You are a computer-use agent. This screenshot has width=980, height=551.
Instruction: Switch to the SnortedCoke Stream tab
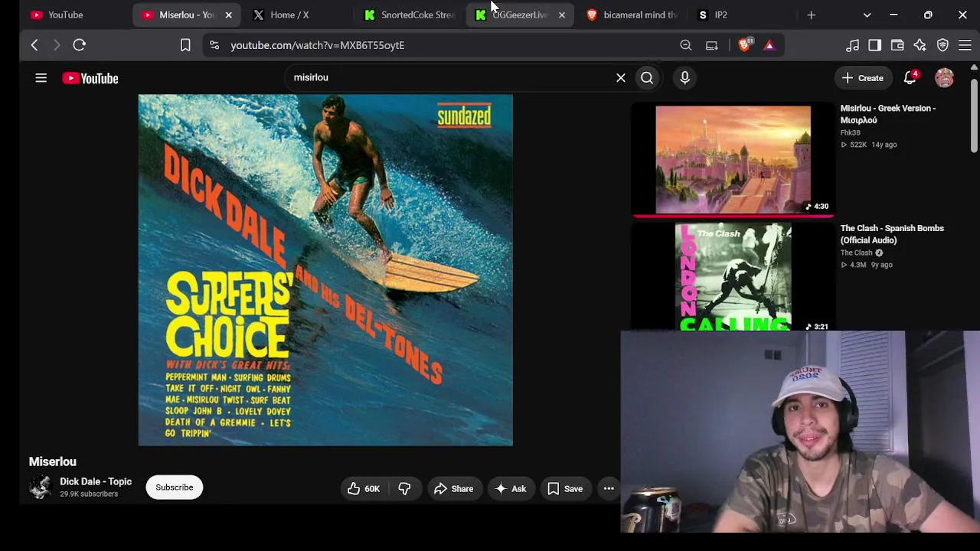point(410,15)
